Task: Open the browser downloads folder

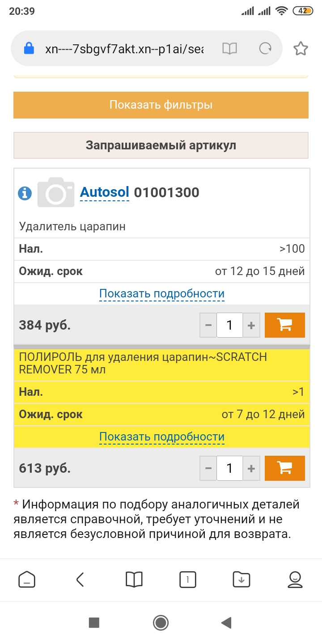Action: [x=241, y=580]
